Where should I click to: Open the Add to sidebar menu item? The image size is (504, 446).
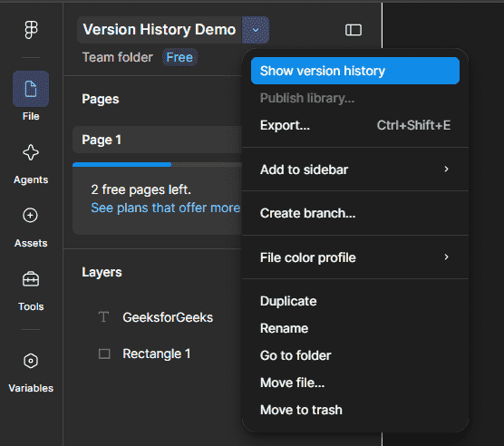click(x=355, y=170)
